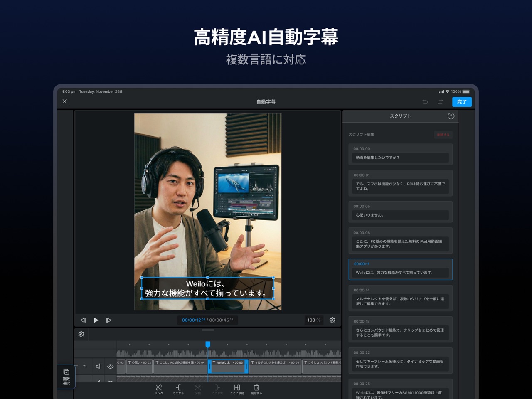
Task: Redo the last undone edit
Action: (x=440, y=102)
